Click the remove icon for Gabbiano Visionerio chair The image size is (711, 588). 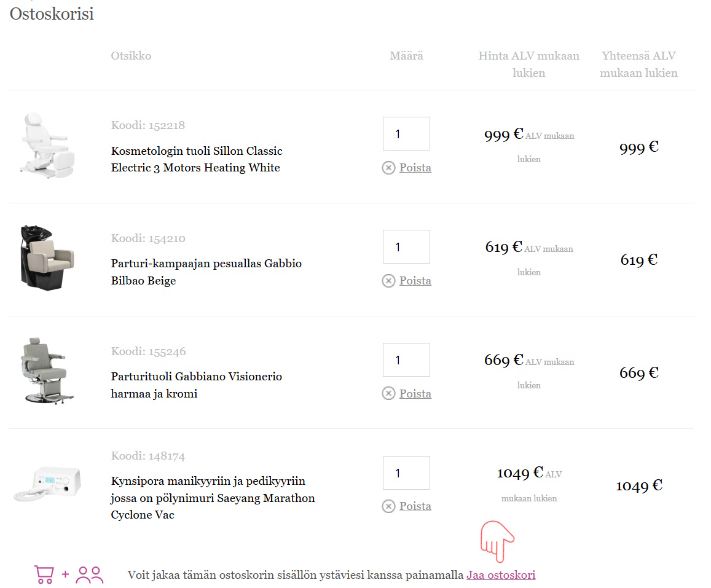click(x=388, y=393)
